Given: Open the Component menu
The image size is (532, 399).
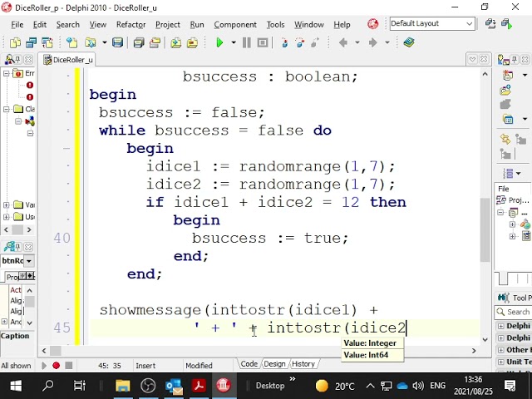Looking at the screenshot, I should click(235, 24).
